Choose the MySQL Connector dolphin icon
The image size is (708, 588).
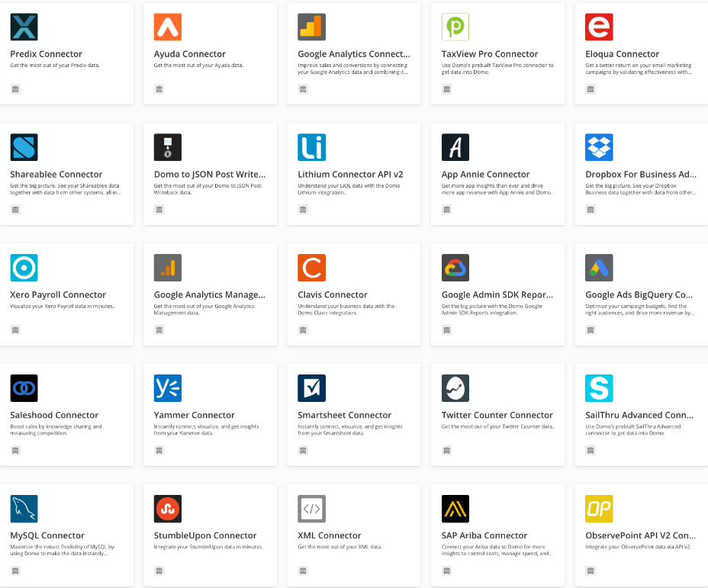coord(24,509)
